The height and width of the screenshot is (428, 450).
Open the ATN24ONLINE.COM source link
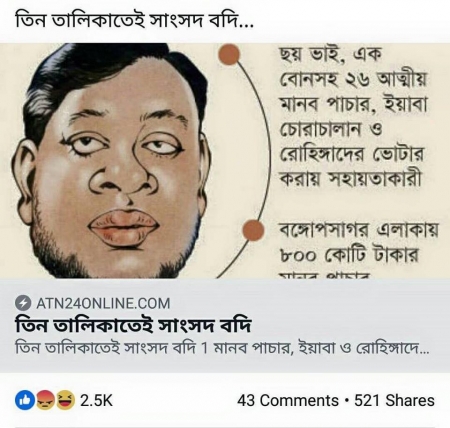point(103,303)
